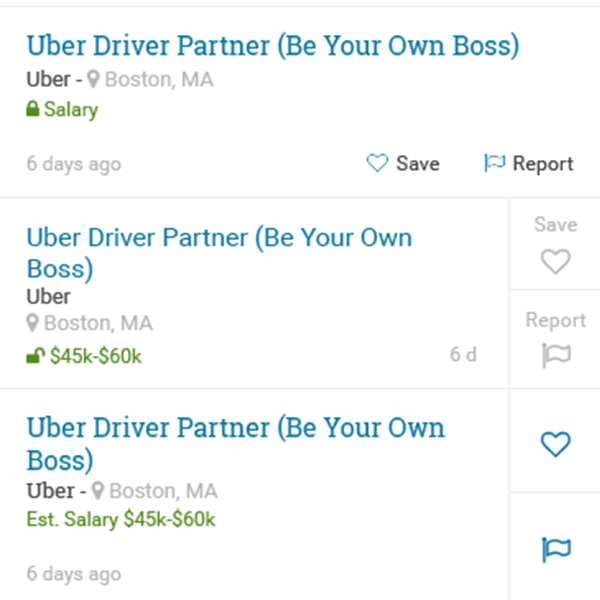Click the Est. Salary $45k-$60k text
Image resolution: width=600 pixels, height=600 pixels.
click(x=121, y=519)
